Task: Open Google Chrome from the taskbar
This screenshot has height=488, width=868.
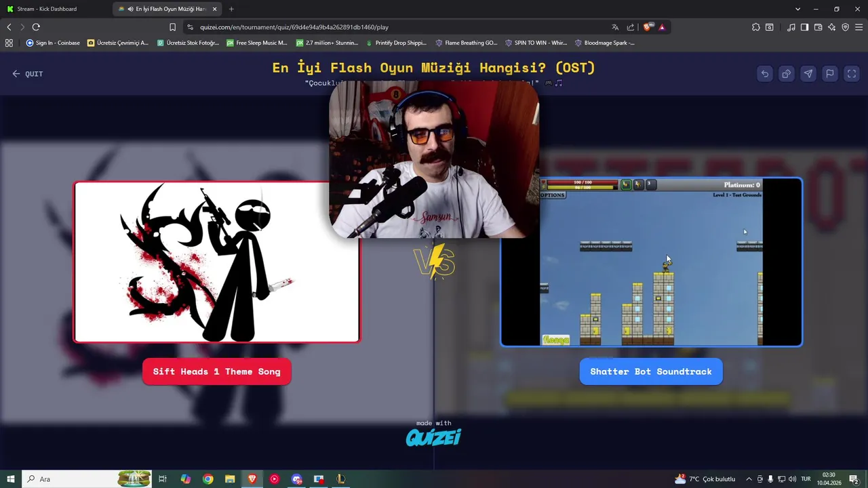Action: (208, 479)
